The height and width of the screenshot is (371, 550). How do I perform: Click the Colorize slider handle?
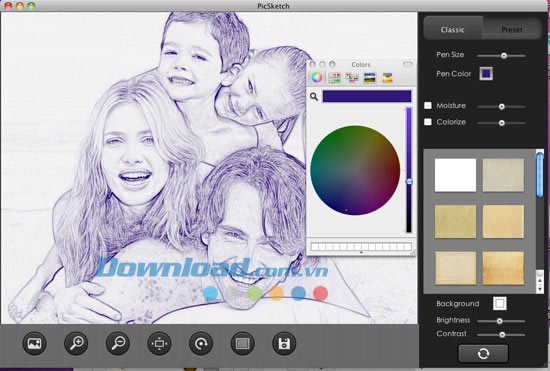[x=502, y=123]
